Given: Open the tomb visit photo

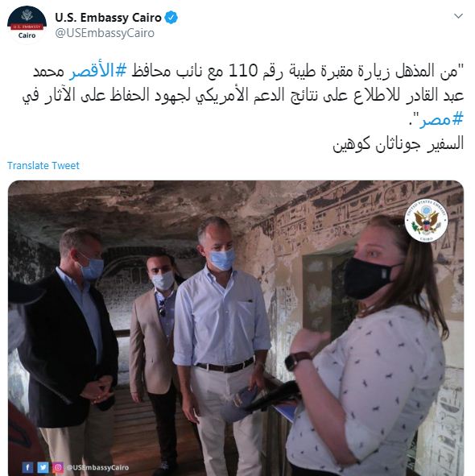Looking at the screenshot, I should tap(236, 328).
